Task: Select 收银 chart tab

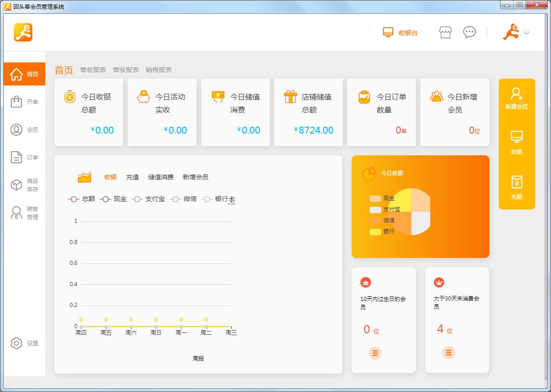Action: [111, 177]
